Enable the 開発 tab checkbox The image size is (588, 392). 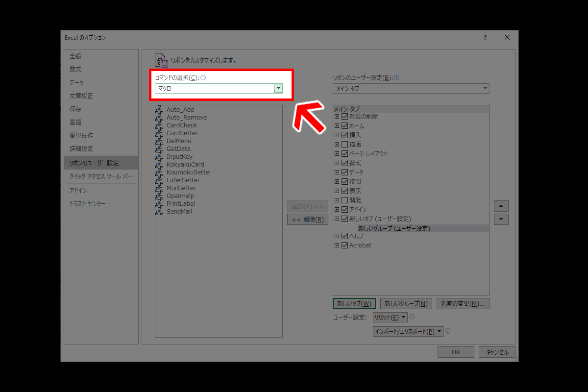click(x=344, y=200)
